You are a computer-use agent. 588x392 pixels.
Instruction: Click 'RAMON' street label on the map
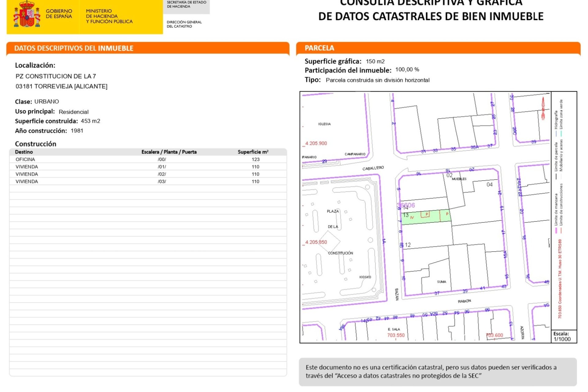click(x=464, y=301)
